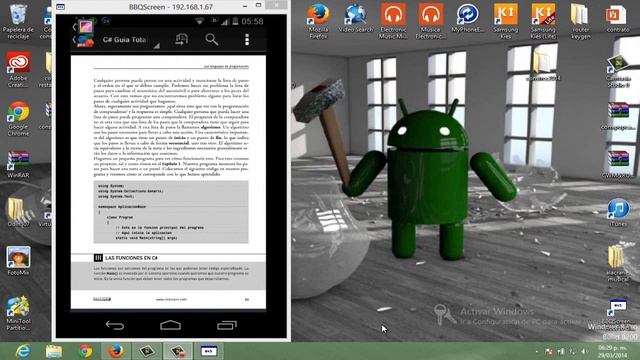The width and height of the screenshot is (640, 360).
Task: Click the volume icon in the system tray
Action: [x=584, y=351]
